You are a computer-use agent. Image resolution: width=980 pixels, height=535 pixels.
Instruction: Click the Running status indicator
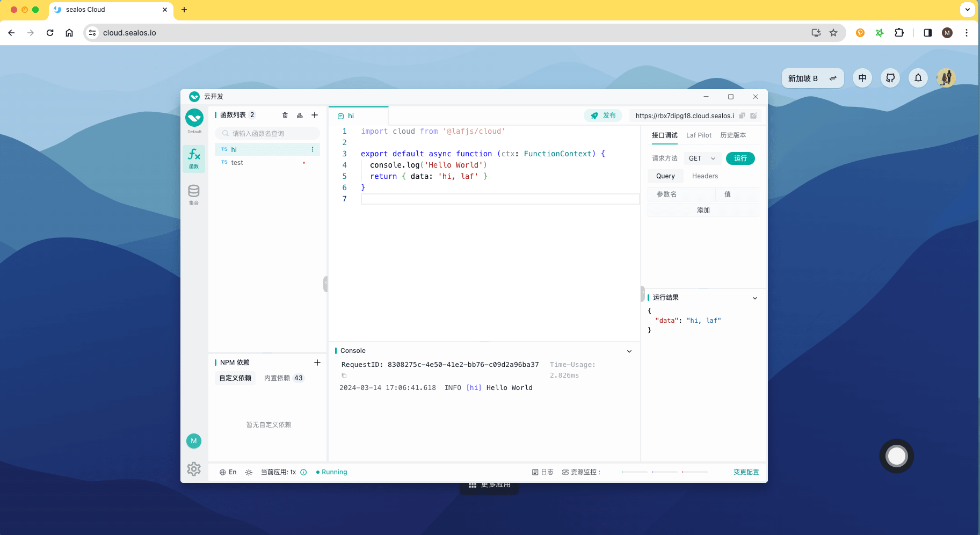pyautogui.click(x=332, y=472)
